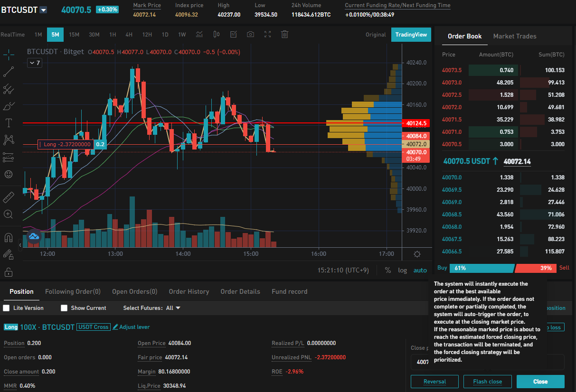Select the 1D timeframe
576x392 pixels.
click(165, 35)
